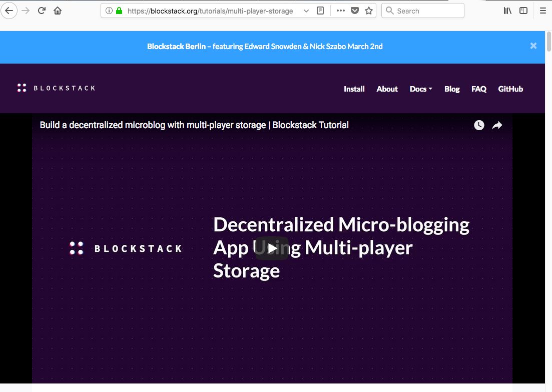
Task: Click the Blockstack logo in the header
Action: click(57, 88)
